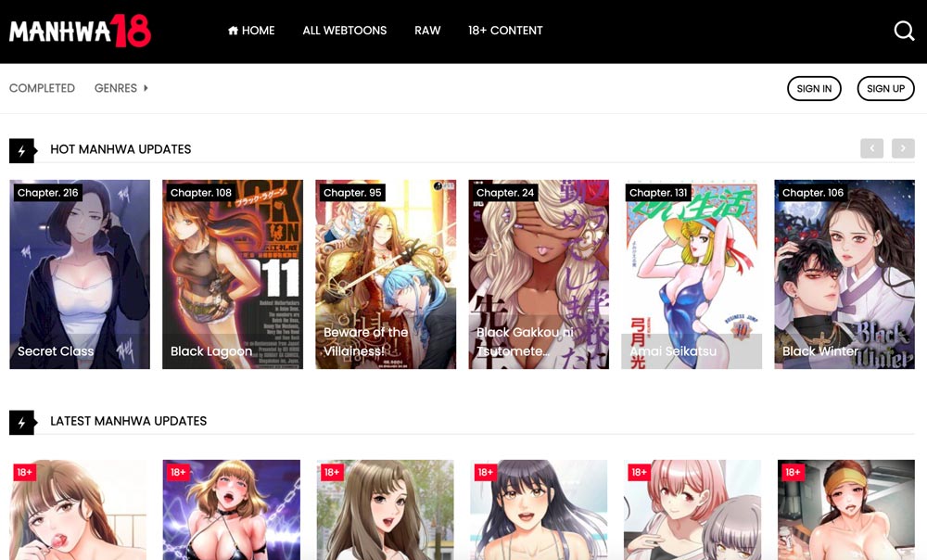
Task: Click the Beware of the Villainess! title
Action: coord(365,341)
